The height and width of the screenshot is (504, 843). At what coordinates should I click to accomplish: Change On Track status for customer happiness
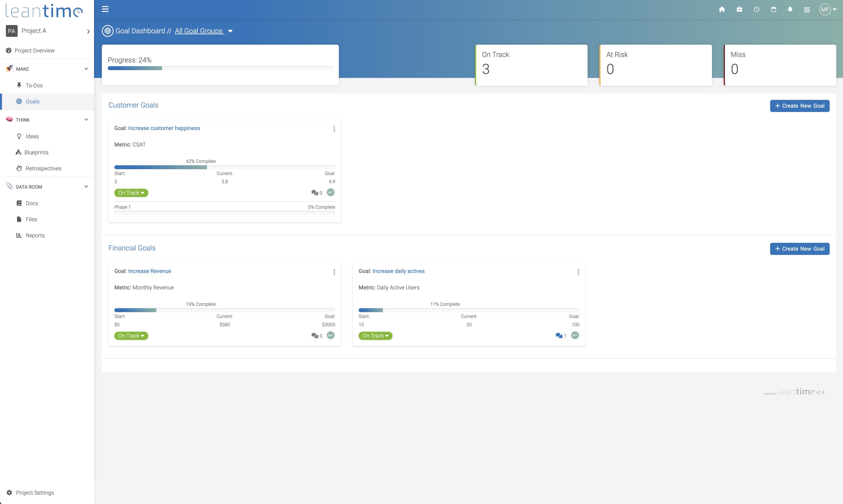(131, 192)
